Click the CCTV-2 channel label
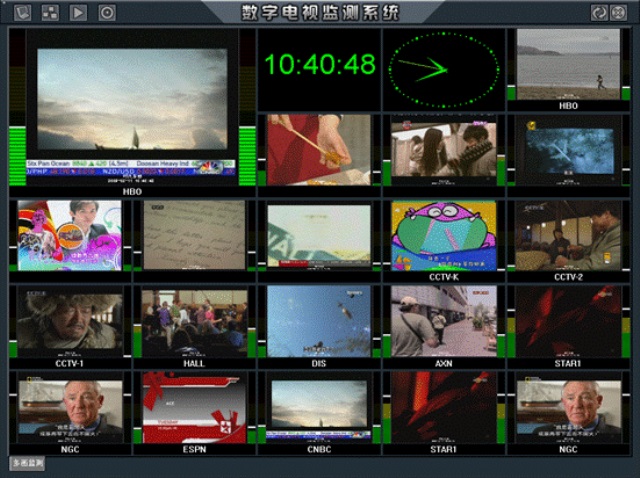Viewport: 640px width, 478px height. pyautogui.click(x=568, y=277)
